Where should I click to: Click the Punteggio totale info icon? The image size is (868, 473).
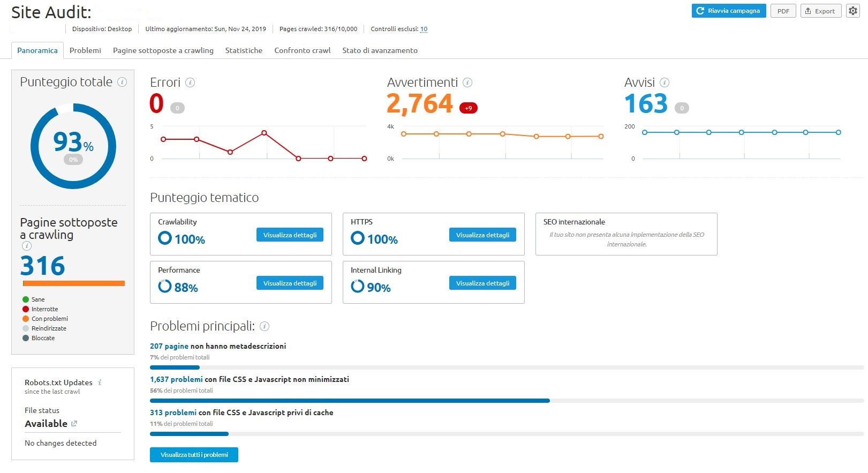coord(122,82)
